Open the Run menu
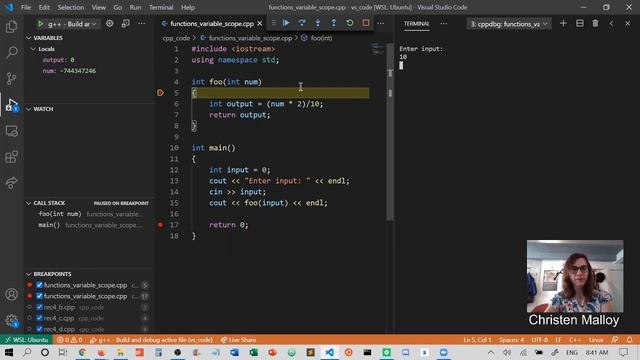The image size is (640, 360). pos(135,7)
